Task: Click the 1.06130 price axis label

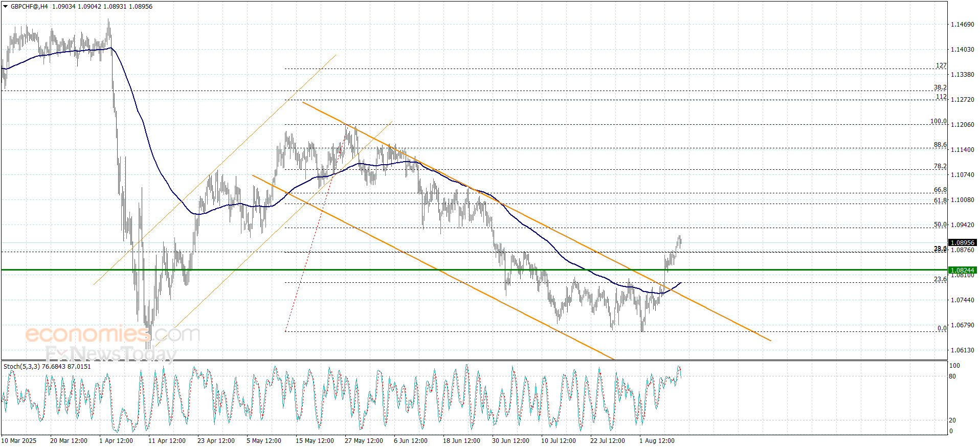Action: click(962, 350)
